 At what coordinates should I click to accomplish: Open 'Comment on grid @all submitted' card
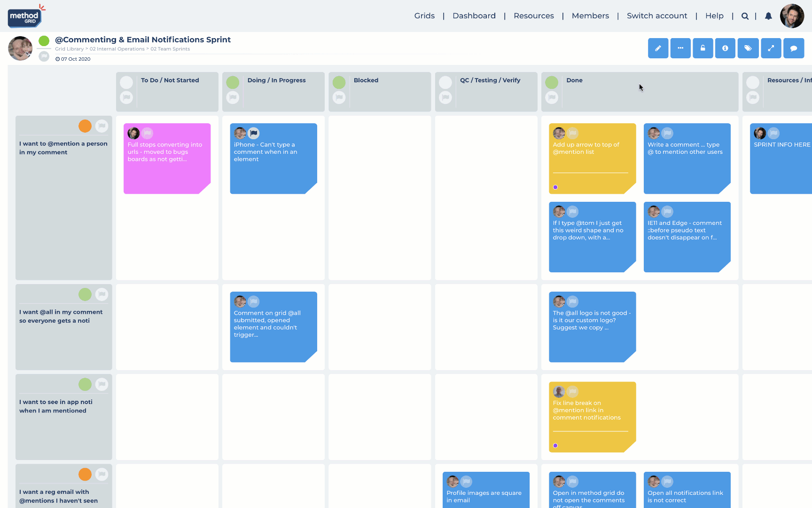pyautogui.click(x=273, y=327)
